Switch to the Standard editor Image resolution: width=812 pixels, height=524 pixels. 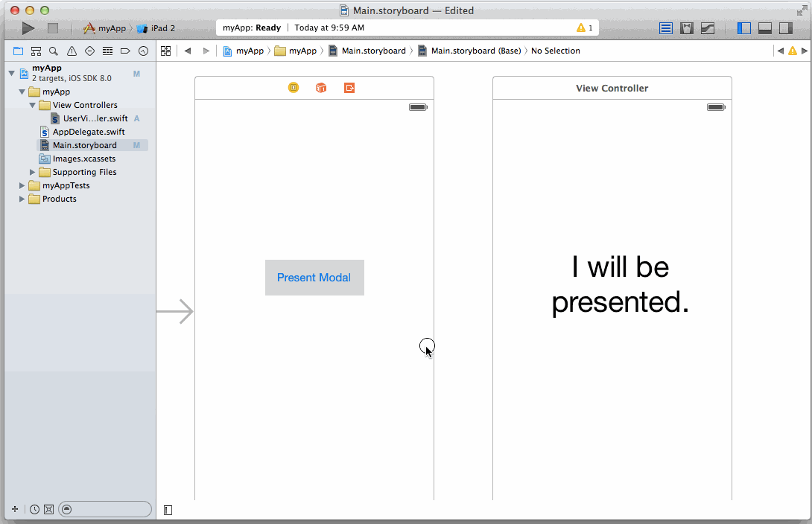[x=666, y=28]
